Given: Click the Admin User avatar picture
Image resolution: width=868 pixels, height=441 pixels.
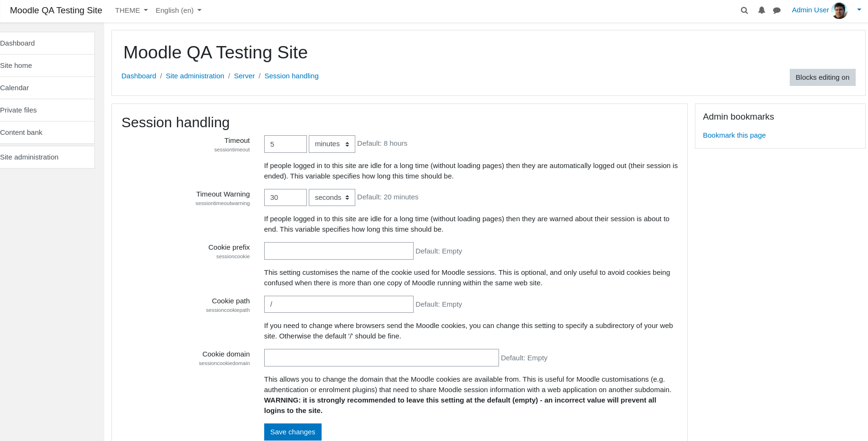Looking at the screenshot, I should (840, 10).
